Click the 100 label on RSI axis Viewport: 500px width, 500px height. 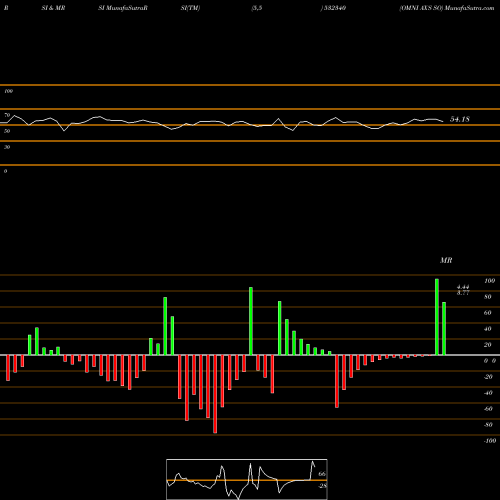pos(8,91)
